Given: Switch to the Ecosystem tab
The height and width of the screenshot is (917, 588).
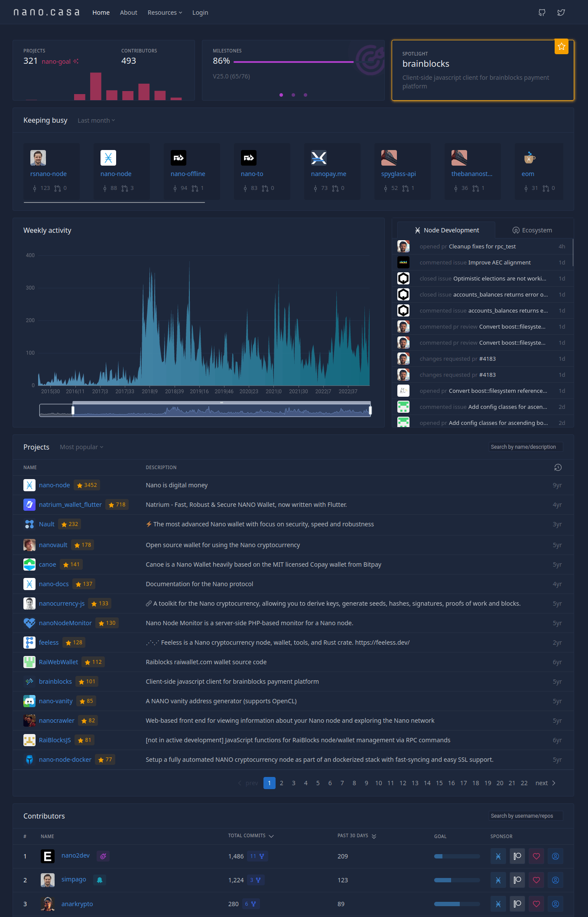Looking at the screenshot, I should pos(532,230).
